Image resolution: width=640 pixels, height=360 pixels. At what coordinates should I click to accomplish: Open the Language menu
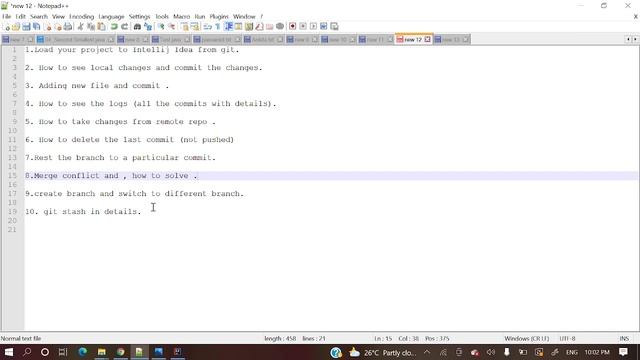pyautogui.click(x=111, y=17)
